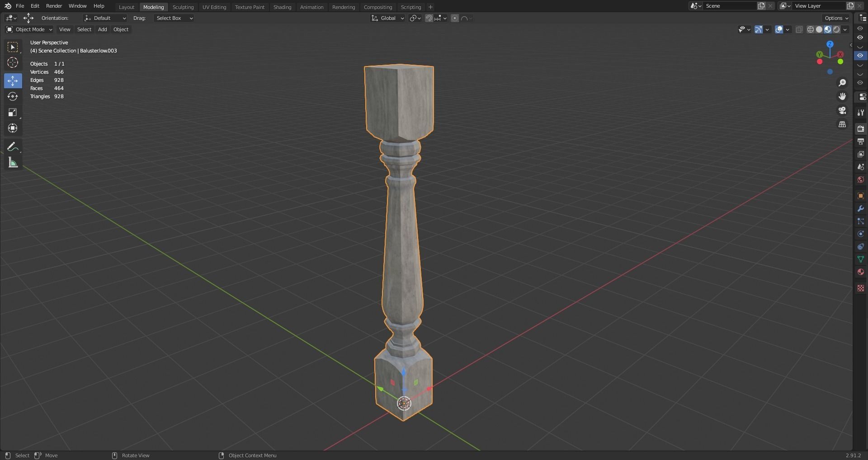Switch to material preview shading
The width and height of the screenshot is (868, 460).
click(828, 29)
